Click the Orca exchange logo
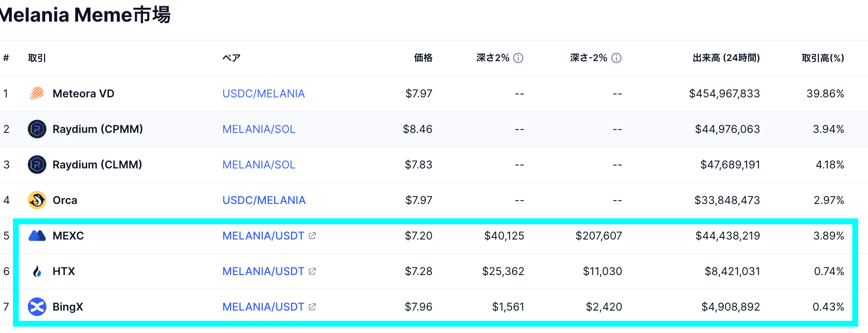The image size is (868, 333). pyautogui.click(x=37, y=200)
